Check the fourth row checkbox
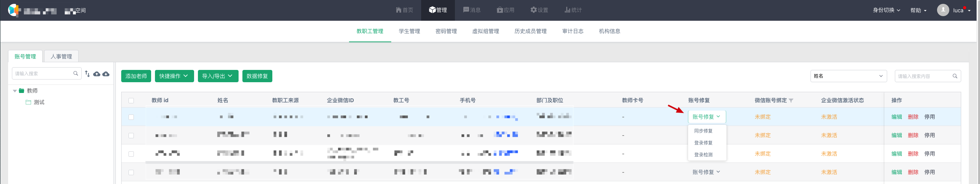Screen dimensions: 980x184 point(131,172)
